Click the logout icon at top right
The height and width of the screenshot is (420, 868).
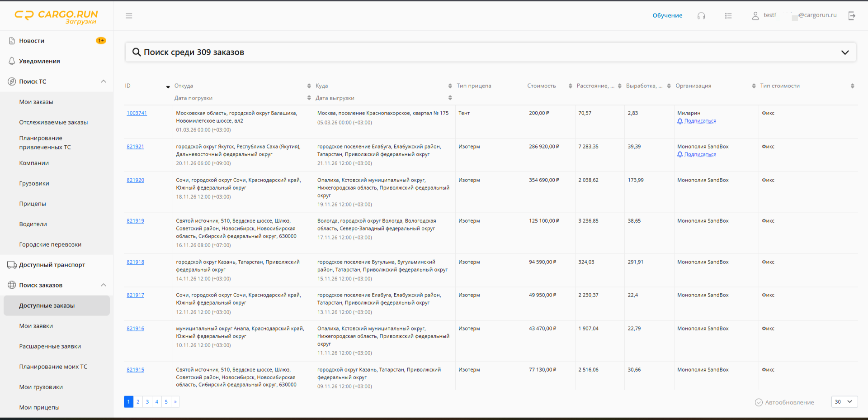pos(852,16)
